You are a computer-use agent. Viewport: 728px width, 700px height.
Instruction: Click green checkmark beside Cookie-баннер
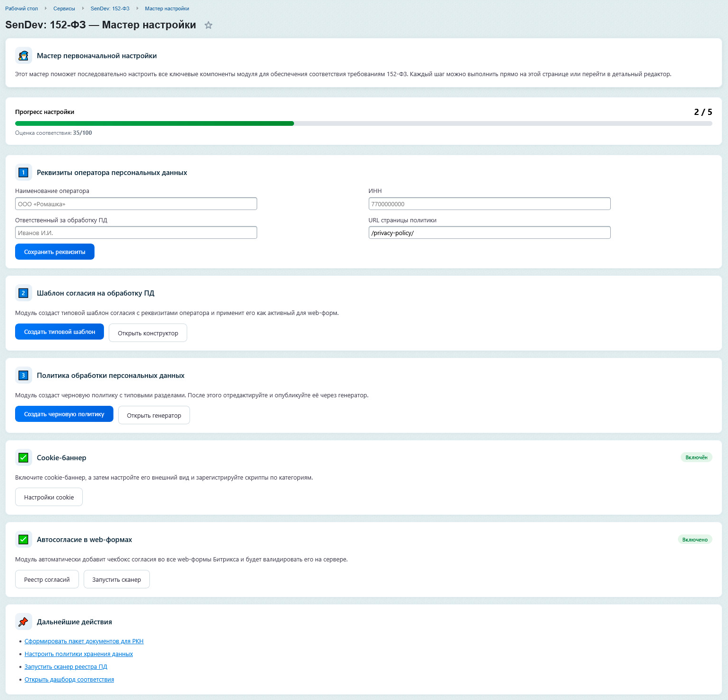pos(24,458)
